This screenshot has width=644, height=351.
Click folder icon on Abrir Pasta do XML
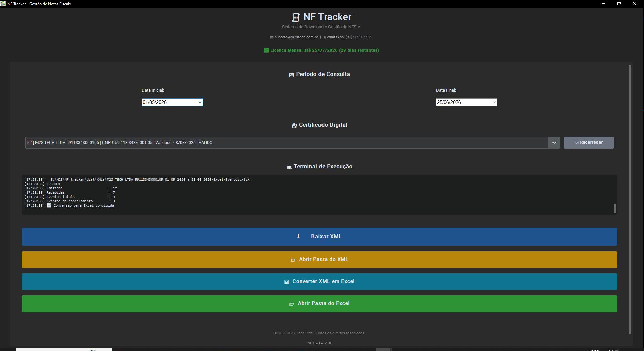(293, 260)
